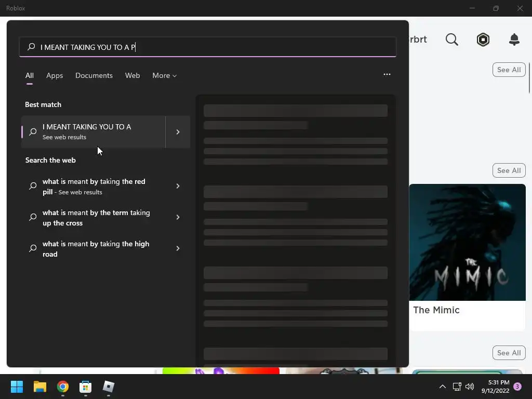Viewport: 532px width, 399px height.
Task: Select "taking the red pill" web suggestion
Action: [94, 187]
